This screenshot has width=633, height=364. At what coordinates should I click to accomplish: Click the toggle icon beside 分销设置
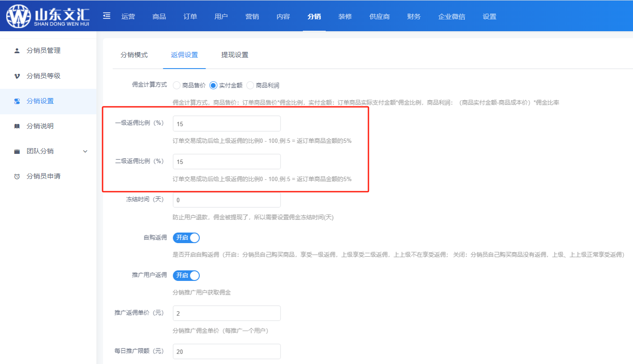click(x=17, y=101)
